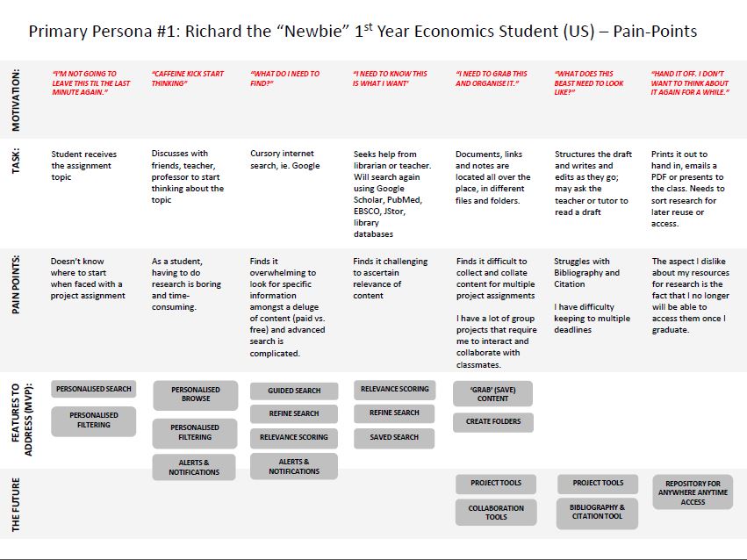Select the Pain Points row label
Image resolution: width=747 pixels, height=560 pixels.
[x=16, y=285]
